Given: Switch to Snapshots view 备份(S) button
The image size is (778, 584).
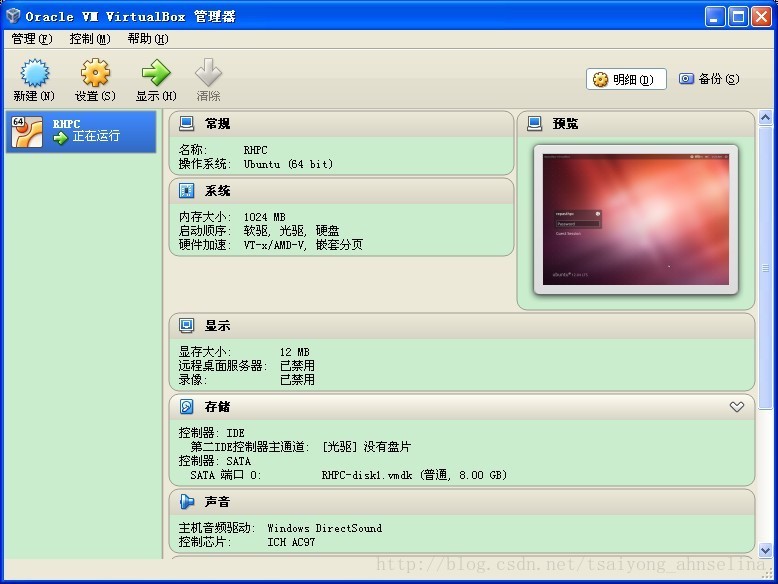Looking at the screenshot, I should [x=709, y=79].
